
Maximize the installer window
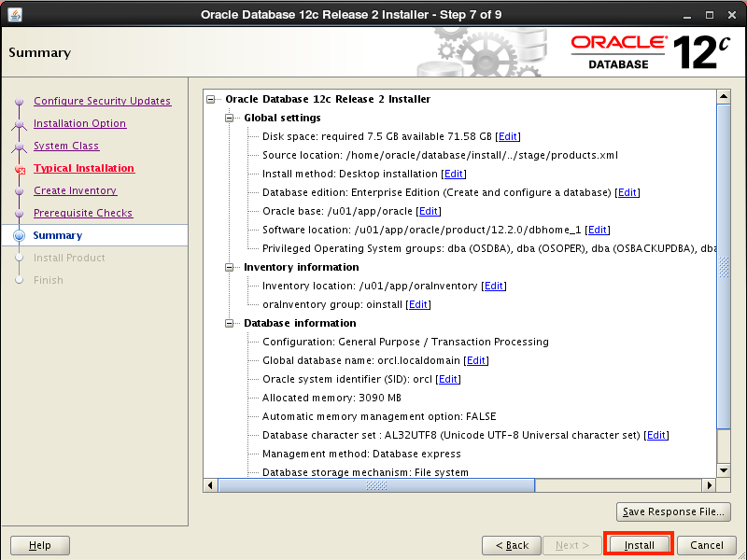coord(710,15)
